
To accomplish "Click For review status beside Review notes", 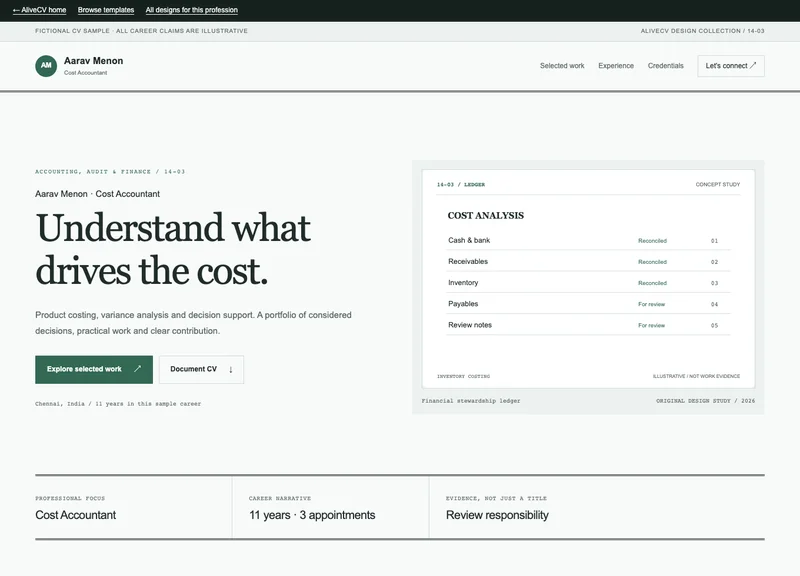I will (652, 325).
